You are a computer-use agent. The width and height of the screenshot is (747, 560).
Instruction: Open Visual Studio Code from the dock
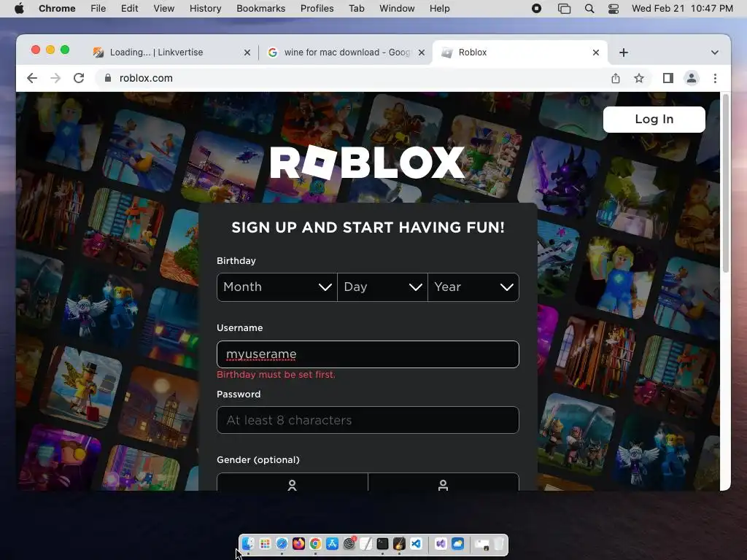[416, 544]
